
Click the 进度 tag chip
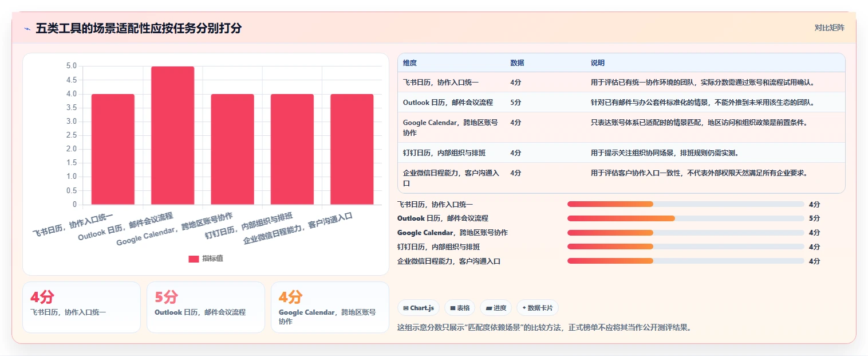point(496,308)
